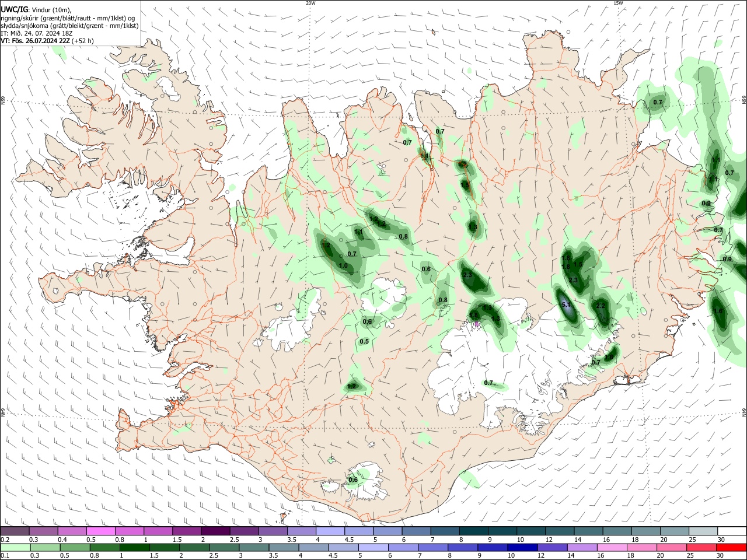747x560 pixels.
Task: Click the dark green 1 mm rain-scale swatch
Action: 134,547
